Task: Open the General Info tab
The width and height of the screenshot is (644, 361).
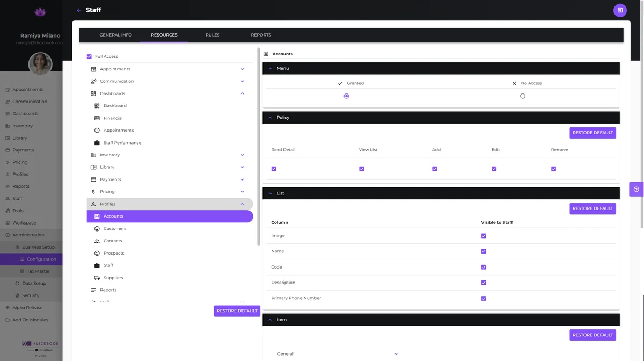Action: 115,35
